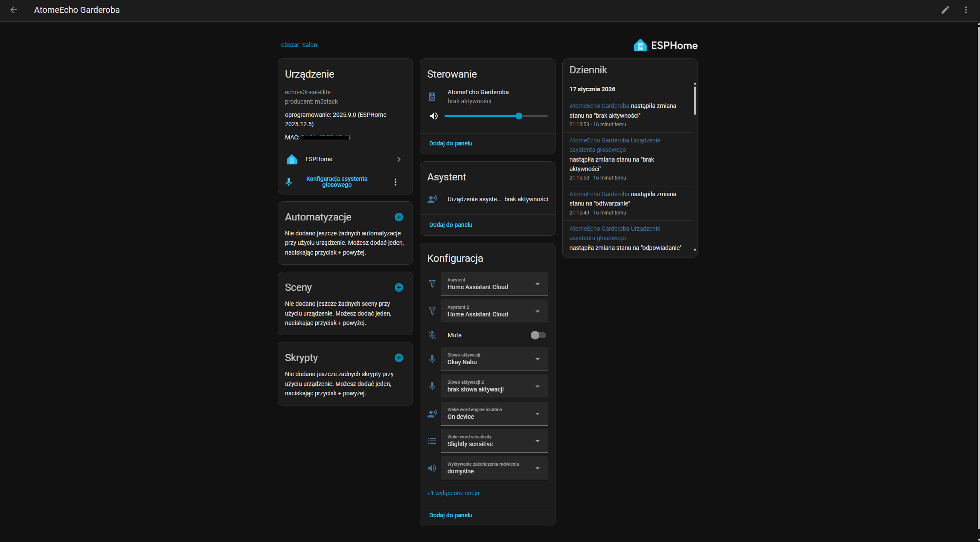
Task: Click the AtomeEcho Garderoba media player icon
Action: click(432, 97)
